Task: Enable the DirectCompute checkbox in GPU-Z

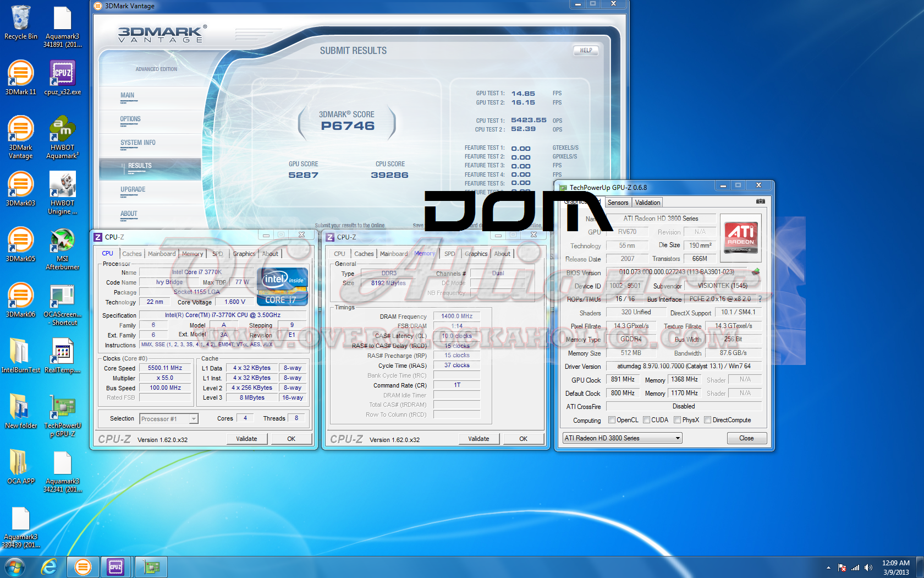Action: [x=707, y=420]
